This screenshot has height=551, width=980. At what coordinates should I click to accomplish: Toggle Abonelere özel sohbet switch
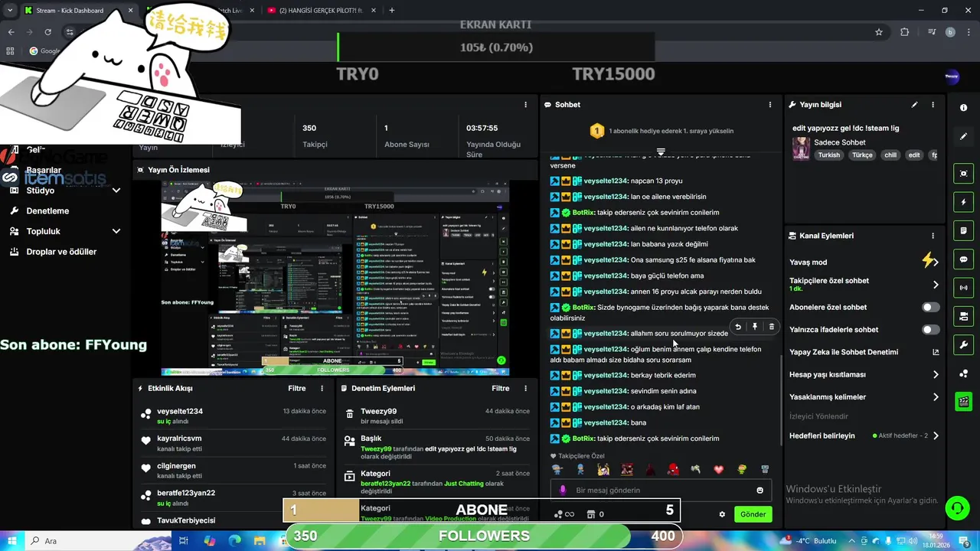click(x=930, y=307)
